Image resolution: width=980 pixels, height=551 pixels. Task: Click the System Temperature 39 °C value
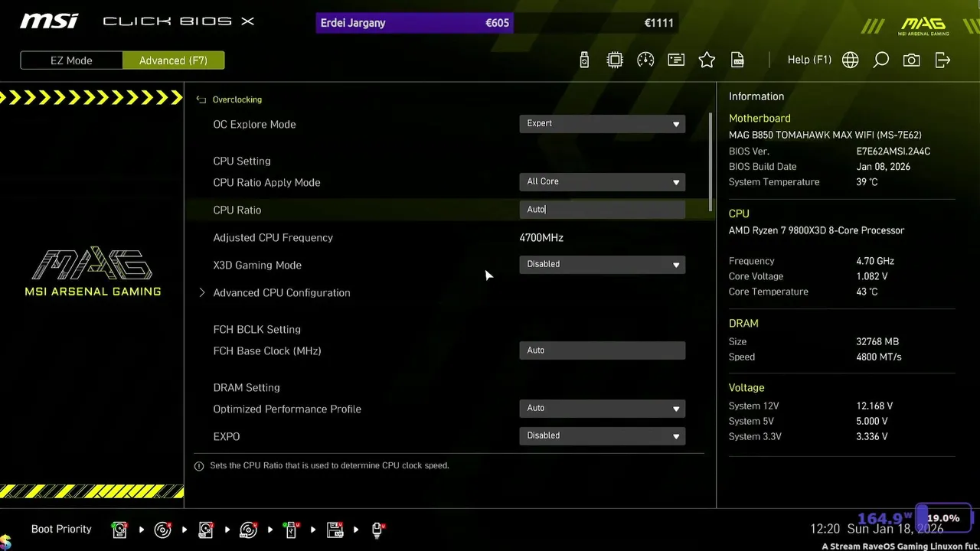pyautogui.click(x=867, y=182)
